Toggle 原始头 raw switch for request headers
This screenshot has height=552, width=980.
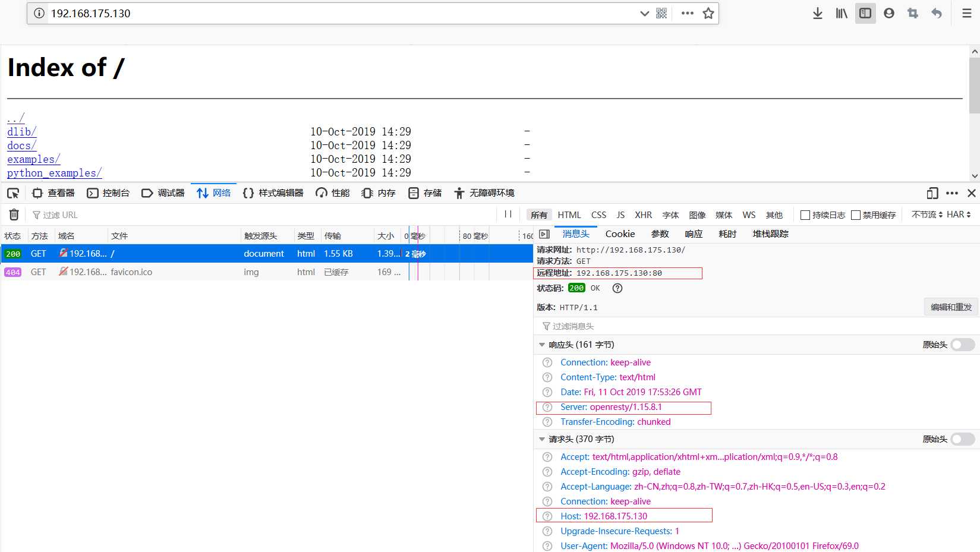point(963,439)
